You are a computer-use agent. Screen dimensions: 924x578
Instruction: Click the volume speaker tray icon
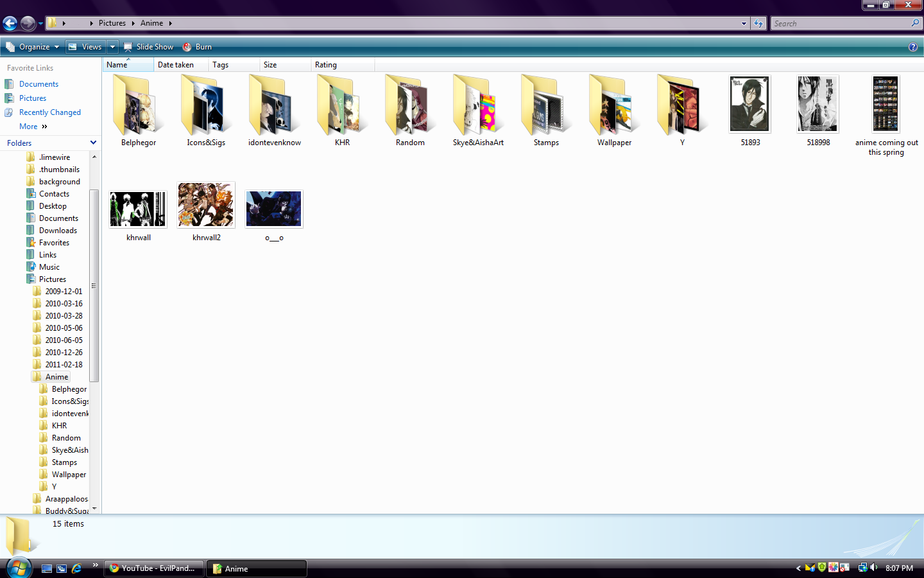tap(874, 568)
